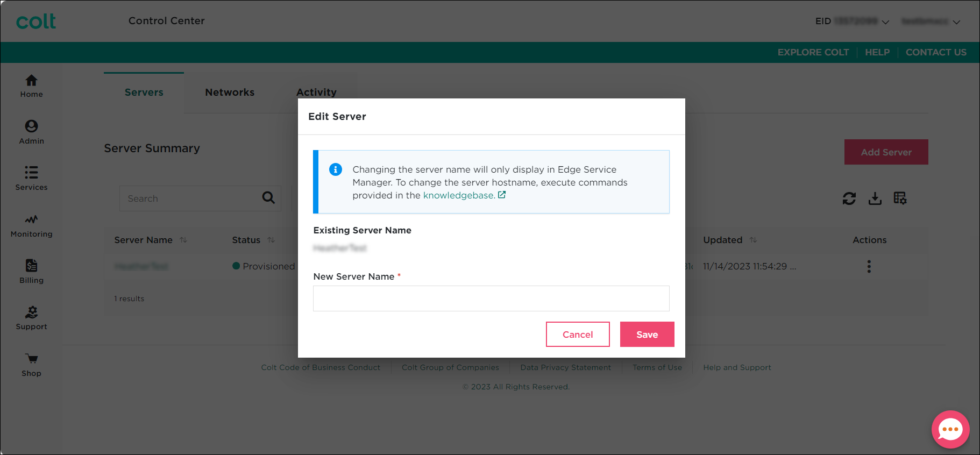Open the chat bubble widget

coord(950,429)
